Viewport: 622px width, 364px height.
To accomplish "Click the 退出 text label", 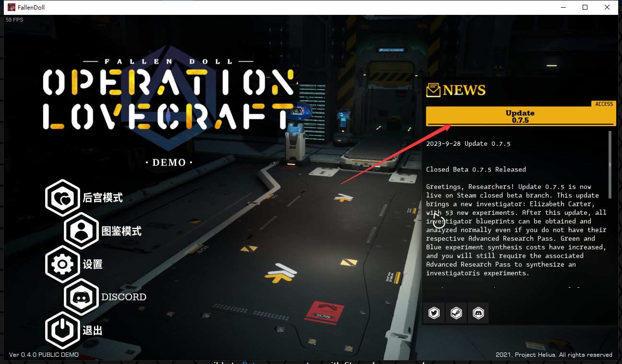I will click(x=93, y=330).
